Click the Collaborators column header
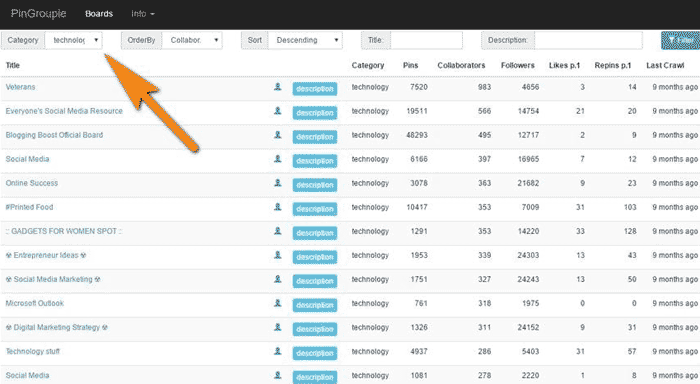 pos(461,65)
